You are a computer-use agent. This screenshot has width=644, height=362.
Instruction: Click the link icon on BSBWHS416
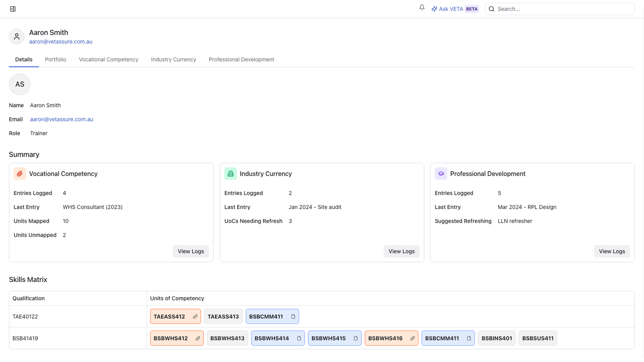coord(413,338)
